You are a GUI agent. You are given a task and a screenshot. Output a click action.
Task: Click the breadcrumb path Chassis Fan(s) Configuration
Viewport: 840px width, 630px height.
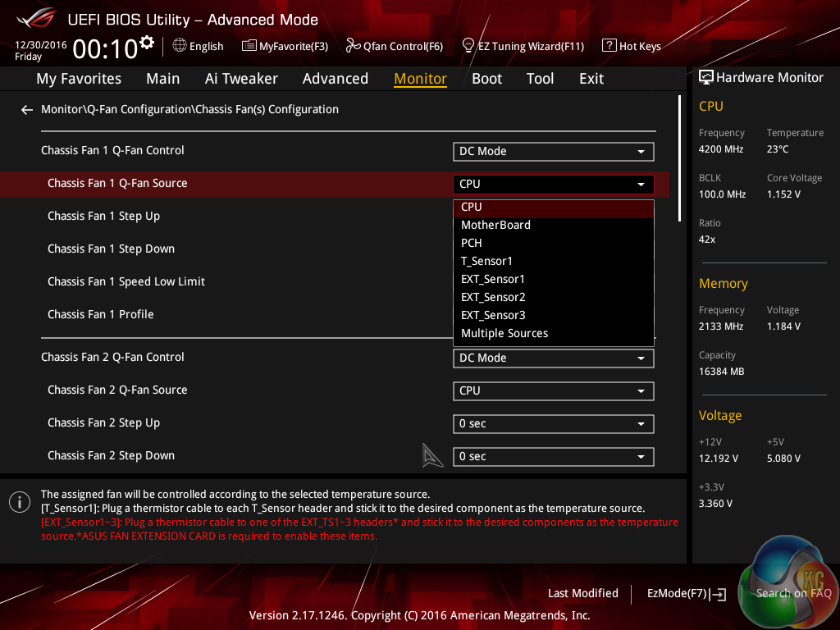pyautogui.click(x=267, y=109)
